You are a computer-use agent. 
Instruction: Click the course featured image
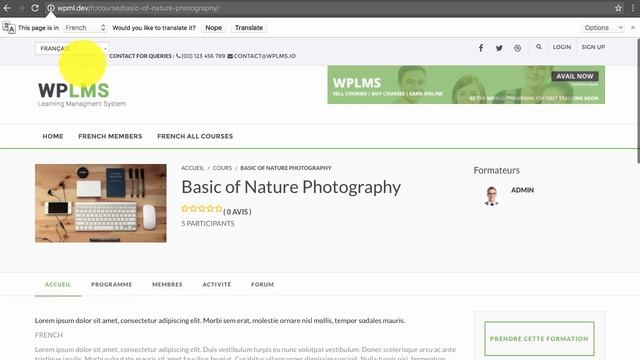click(101, 203)
